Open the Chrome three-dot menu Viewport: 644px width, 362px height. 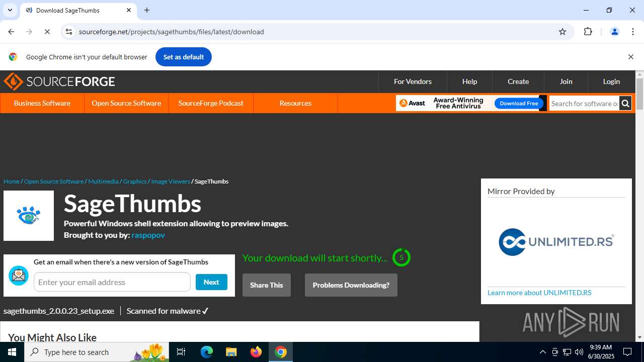click(x=633, y=32)
